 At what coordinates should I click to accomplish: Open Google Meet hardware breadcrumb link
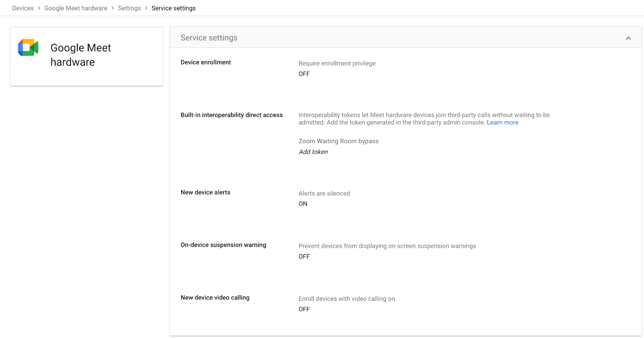pyautogui.click(x=76, y=8)
